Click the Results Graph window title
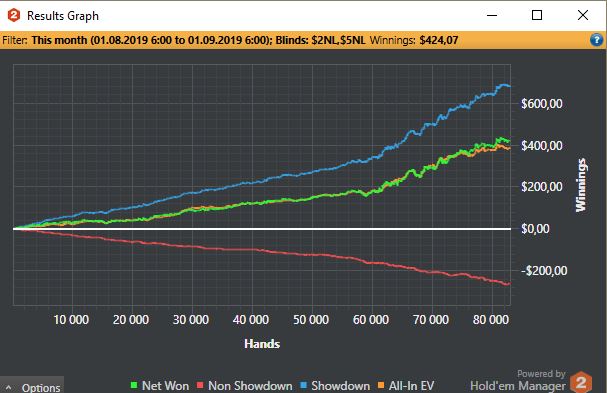This screenshot has width=607, height=393. 63,16
